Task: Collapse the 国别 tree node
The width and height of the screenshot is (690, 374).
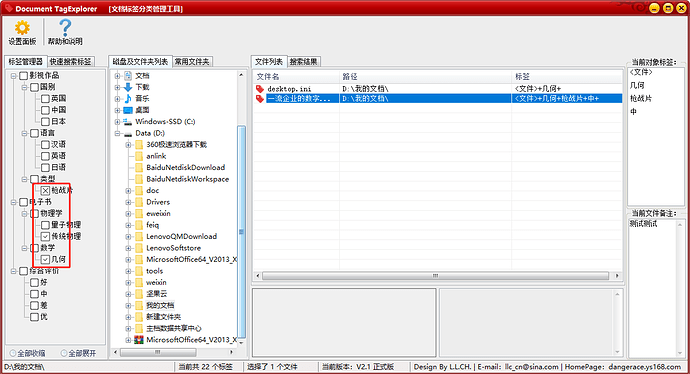Action: click(25, 88)
